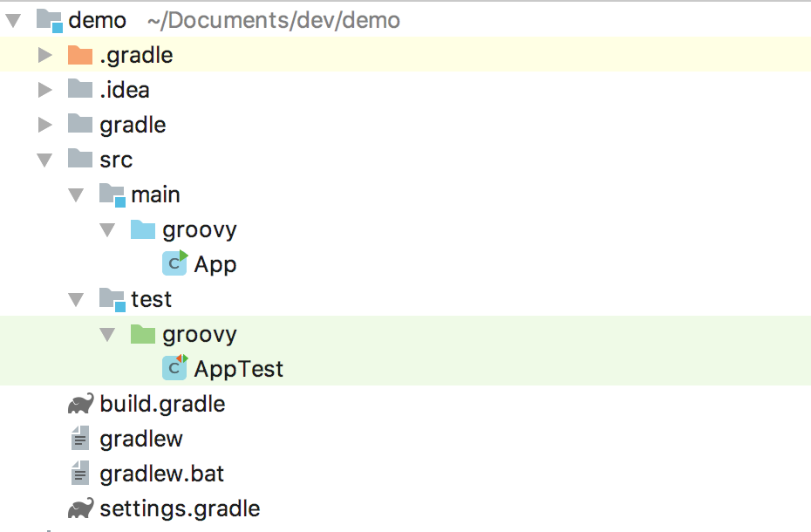Collapse the test sources node
811x532 pixels.
(76, 298)
